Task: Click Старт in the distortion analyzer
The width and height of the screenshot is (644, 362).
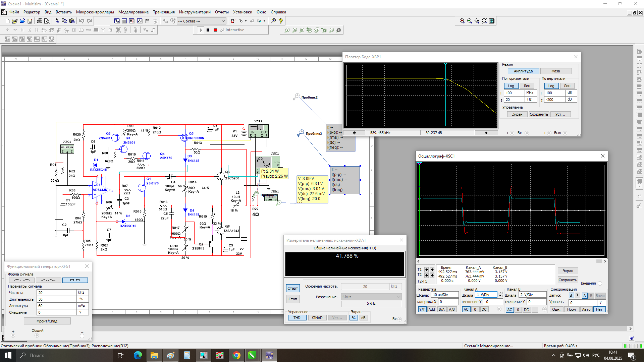Action: click(x=292, y=289)
